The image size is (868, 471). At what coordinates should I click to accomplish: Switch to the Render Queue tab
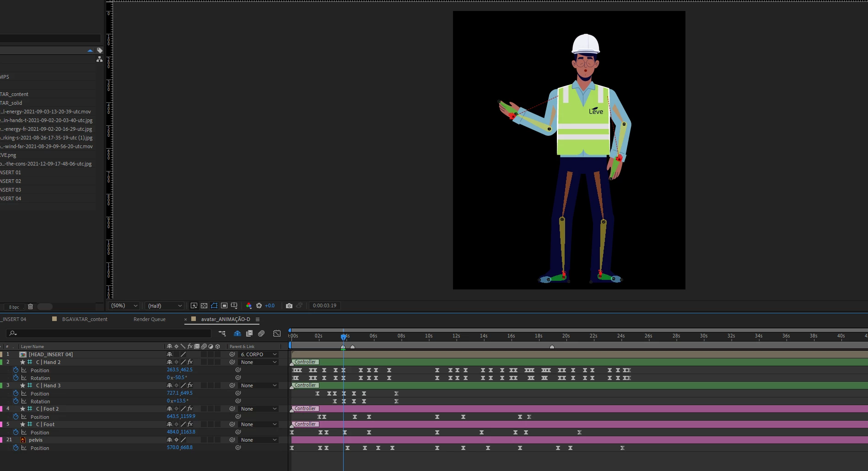tap(150, 319)
